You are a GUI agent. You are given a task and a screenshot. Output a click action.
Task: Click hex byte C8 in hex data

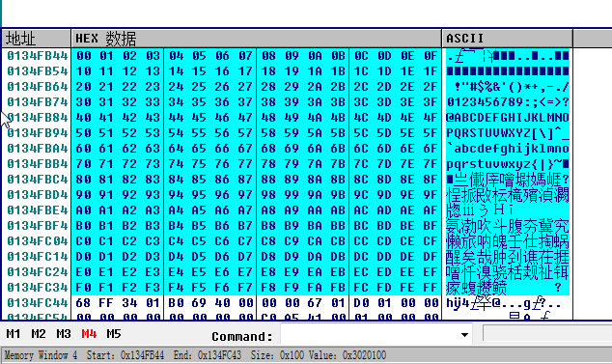(x=268, y=241)
